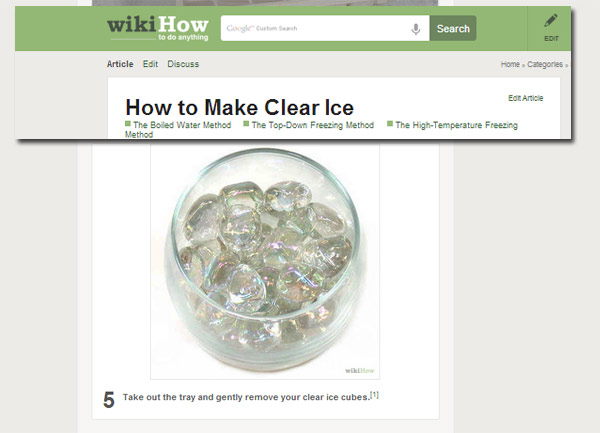Open the Article tab

pyautogui.click(x=120, y=64)
